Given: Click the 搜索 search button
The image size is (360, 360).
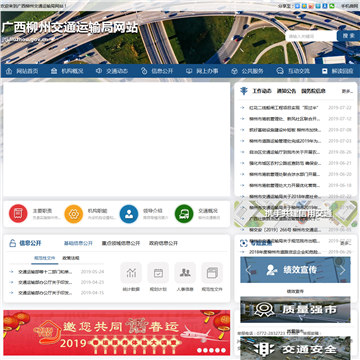Looking at the screenshot, I should coord(348,36).
